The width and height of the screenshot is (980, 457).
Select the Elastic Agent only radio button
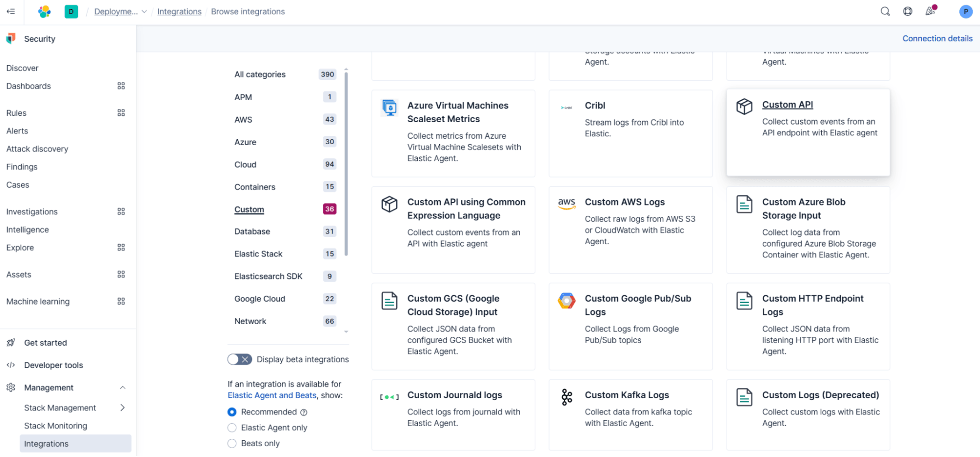click(x=232, y=428)
